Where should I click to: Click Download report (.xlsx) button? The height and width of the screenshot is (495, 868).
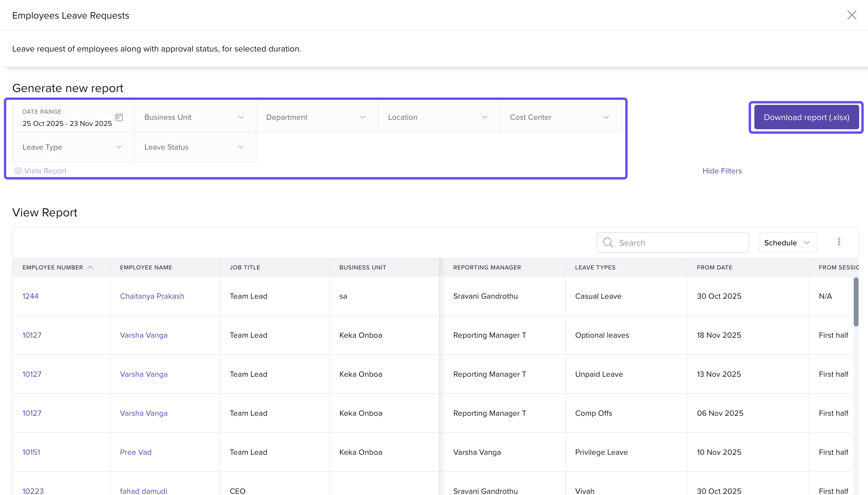click(806, 117)
